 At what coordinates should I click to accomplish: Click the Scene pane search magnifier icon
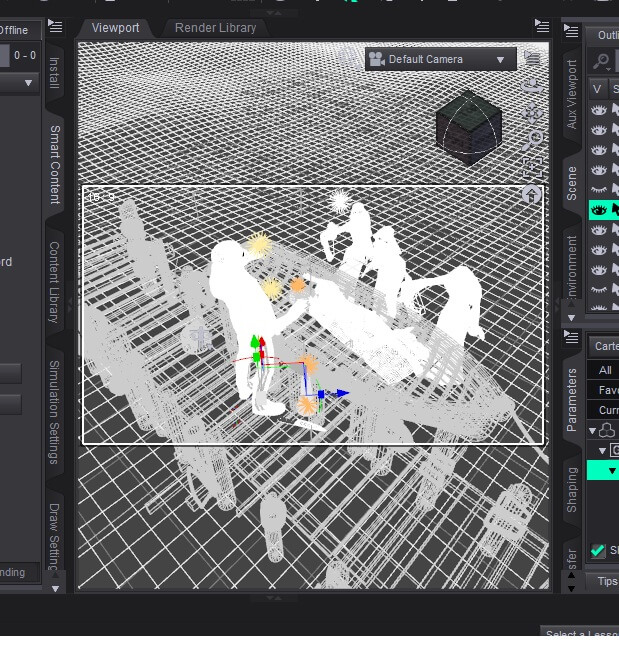point(601,62)
